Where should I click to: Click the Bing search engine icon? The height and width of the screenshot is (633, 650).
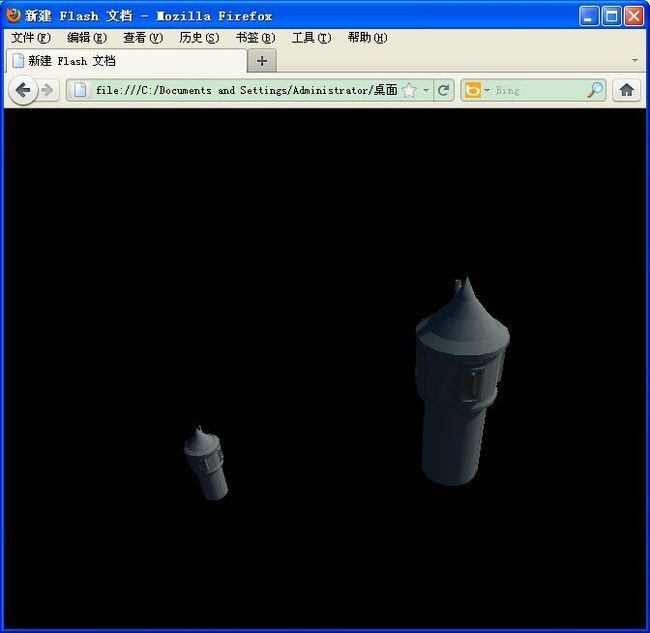click(473, 90)
